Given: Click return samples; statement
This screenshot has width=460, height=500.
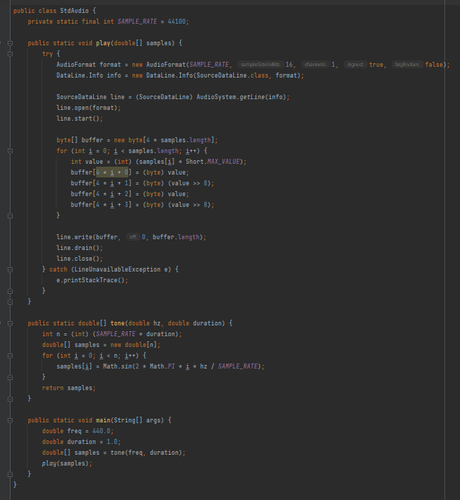Looking at the screenshot, I should [x=69, y=388].
